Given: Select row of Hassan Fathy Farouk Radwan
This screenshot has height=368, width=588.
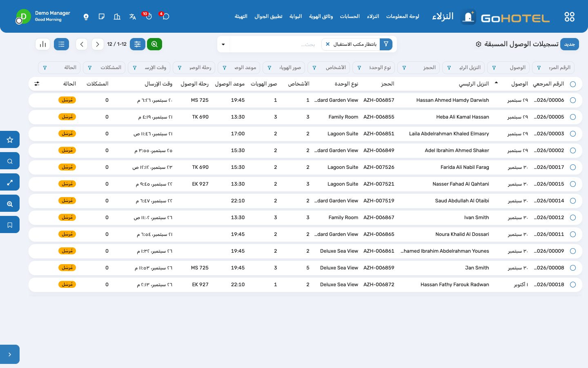Looking at the screenshot, I should [x=573, y=285].
